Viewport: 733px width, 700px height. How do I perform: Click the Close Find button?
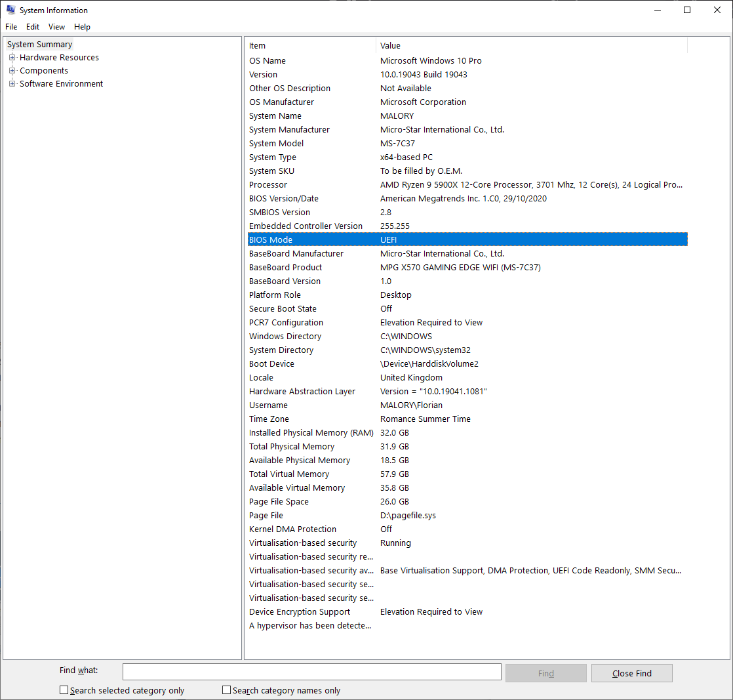pos(631,672)
